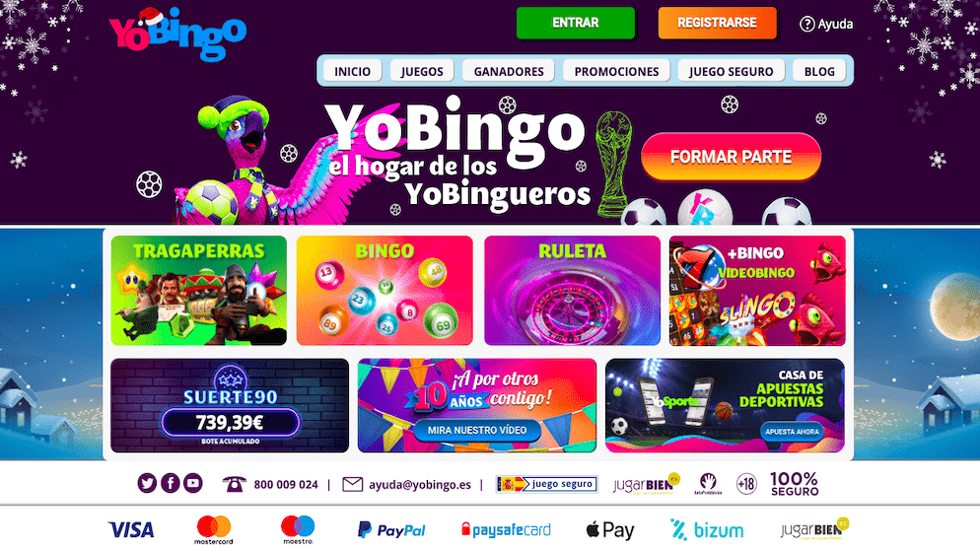The width and height of the screenshot is (980, 551).
Task: Select the GANADORES menu item
Action: pos(509,71)
